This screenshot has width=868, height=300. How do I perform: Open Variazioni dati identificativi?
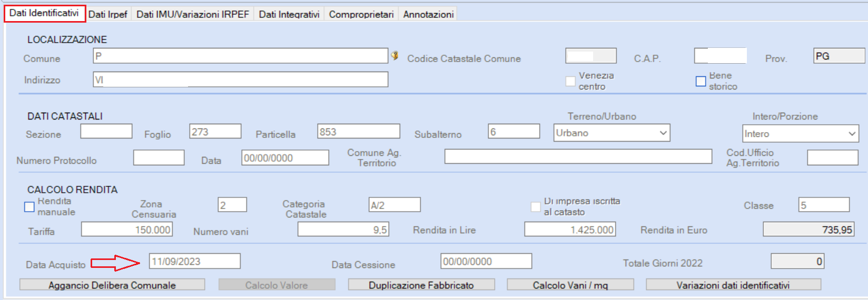click(733, 285)
